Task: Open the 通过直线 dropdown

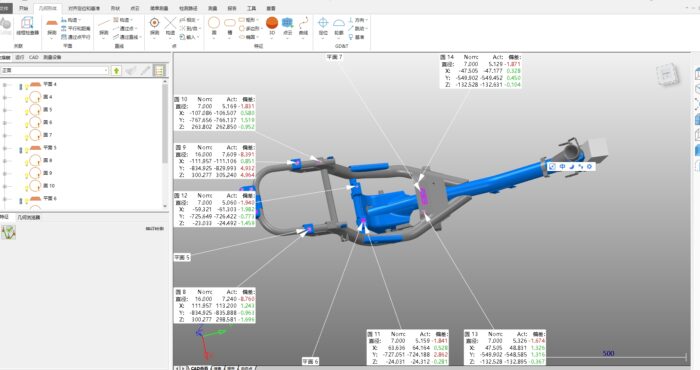Action: coord(127,37)
